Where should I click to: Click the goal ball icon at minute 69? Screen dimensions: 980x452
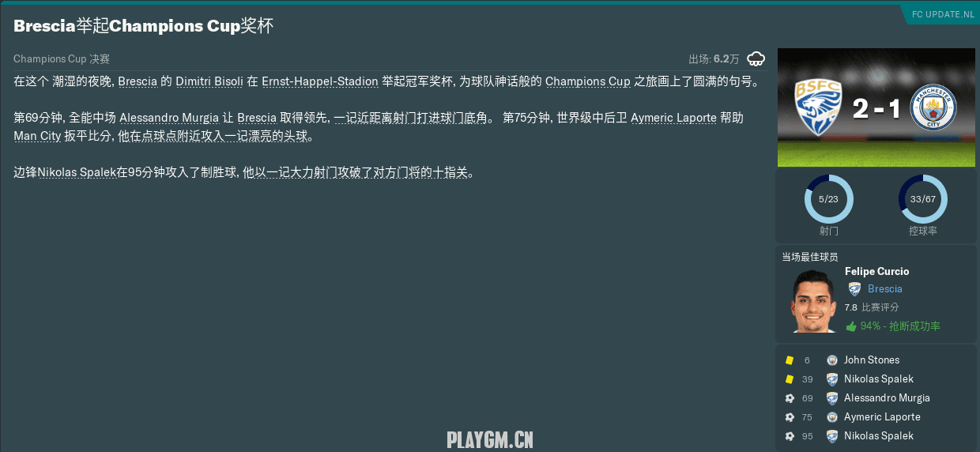(x=789, y=398)
